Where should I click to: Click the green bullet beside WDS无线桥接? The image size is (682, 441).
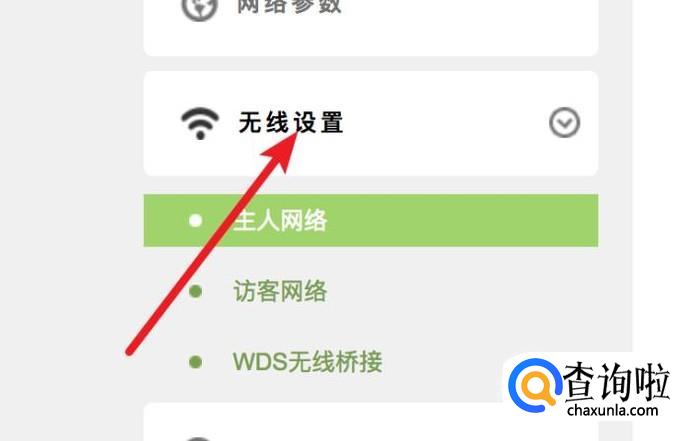coord(196,361)
